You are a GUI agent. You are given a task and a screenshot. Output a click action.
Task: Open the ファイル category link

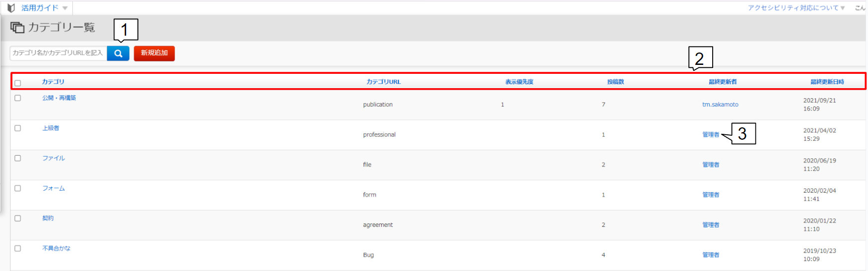tap(54, 159)
